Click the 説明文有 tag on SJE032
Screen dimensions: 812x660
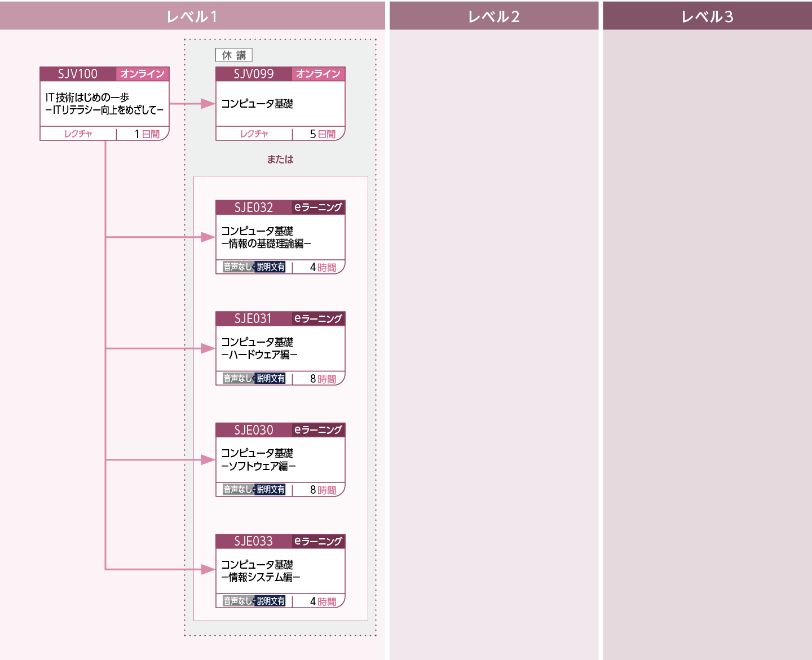click(x=271, y=267)
